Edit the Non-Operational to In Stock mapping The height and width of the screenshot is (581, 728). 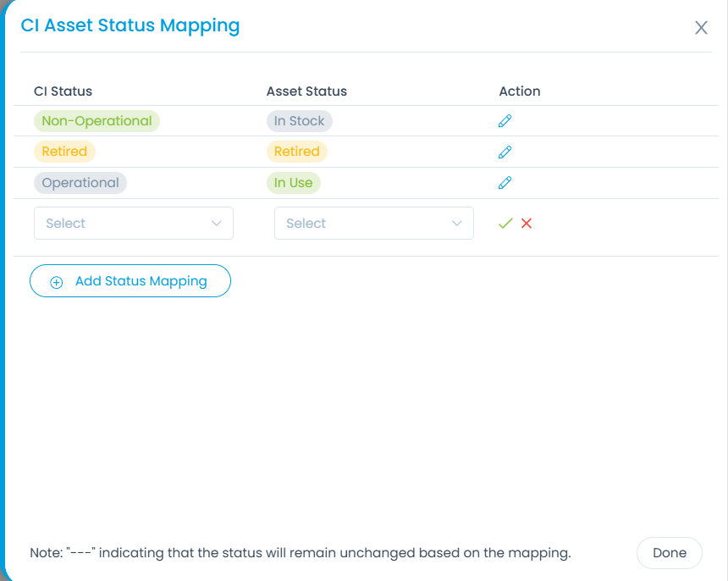click(x=505, y=121)
